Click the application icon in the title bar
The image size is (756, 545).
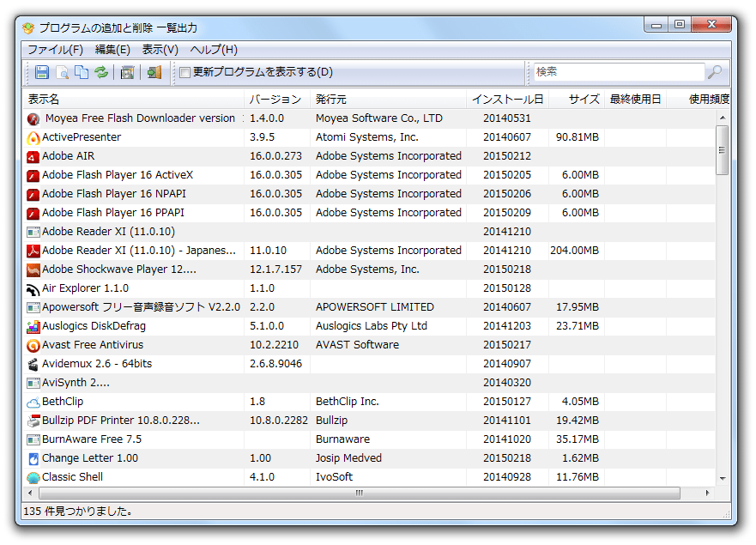tap(28, 28)
